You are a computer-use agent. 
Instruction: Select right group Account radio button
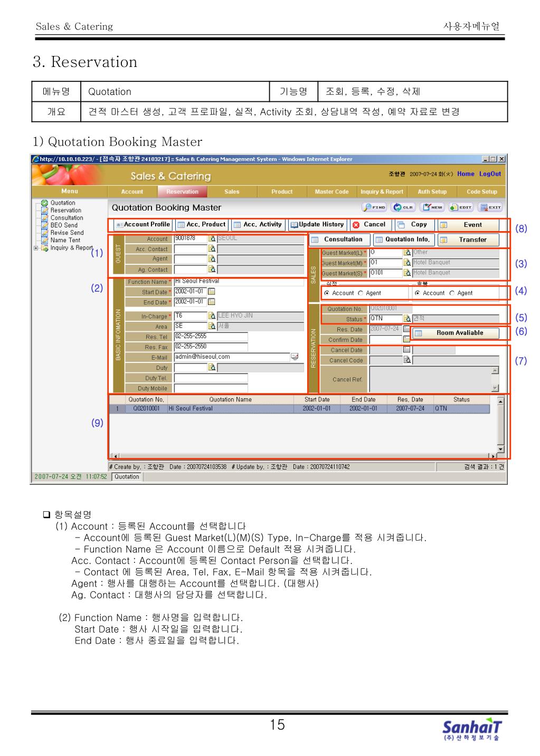coord(418,293)
